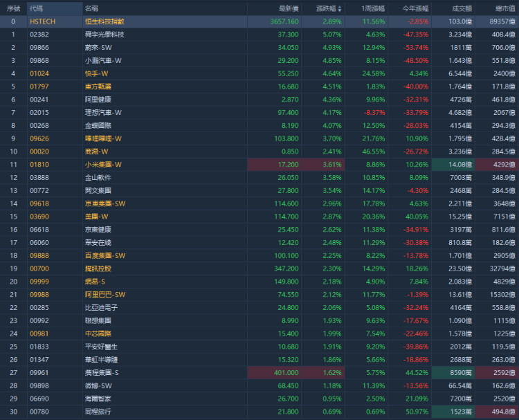Open 金蝶國際 stock name
519x420 pixels.
98,125
